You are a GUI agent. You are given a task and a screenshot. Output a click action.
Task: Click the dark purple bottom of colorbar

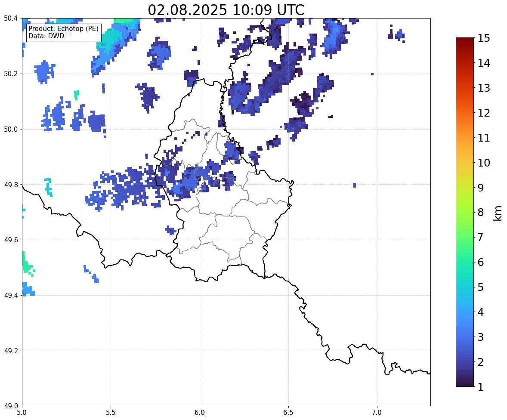tap(465, 382)
